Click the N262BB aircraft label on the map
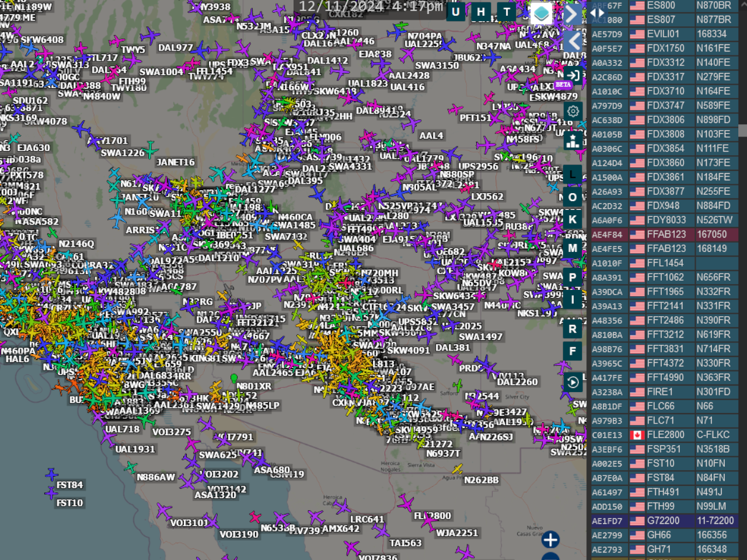The height and width of the screenshot is (560, 747). coord(481,480)
